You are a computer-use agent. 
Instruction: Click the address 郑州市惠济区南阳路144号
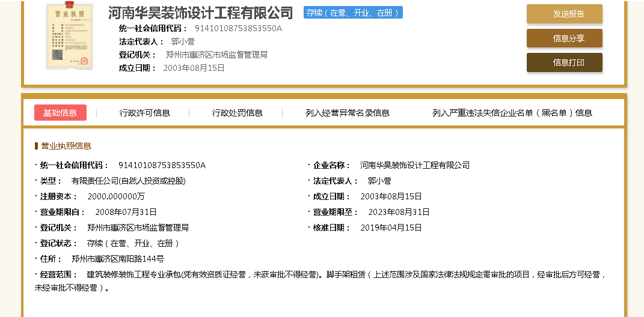[x=118, y=259]
